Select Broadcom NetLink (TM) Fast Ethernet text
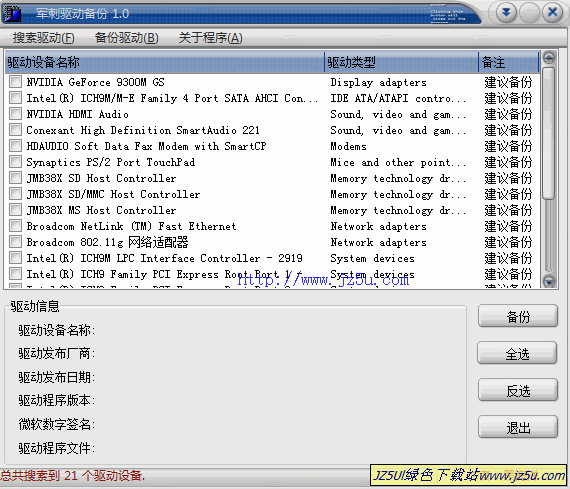This screenshot has height=489, width=570. click(x=131, y=226)
